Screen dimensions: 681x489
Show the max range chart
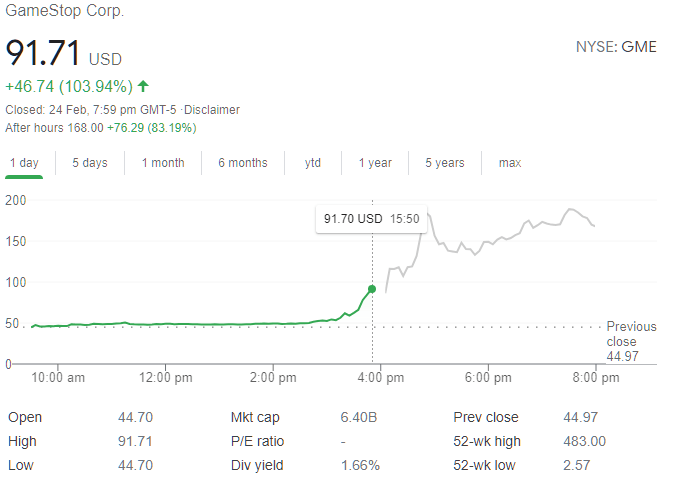click(x=510, y=163)
